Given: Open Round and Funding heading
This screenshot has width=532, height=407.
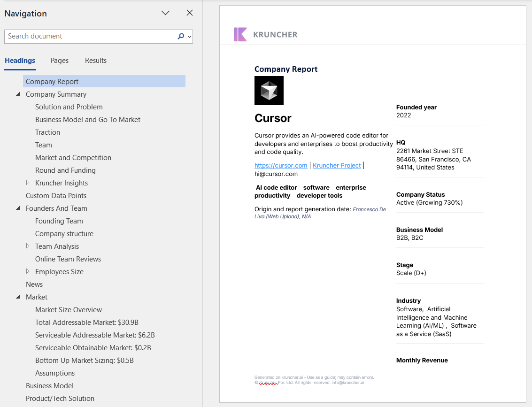Looking at the screenshot, I should click(x=65, y=170).
